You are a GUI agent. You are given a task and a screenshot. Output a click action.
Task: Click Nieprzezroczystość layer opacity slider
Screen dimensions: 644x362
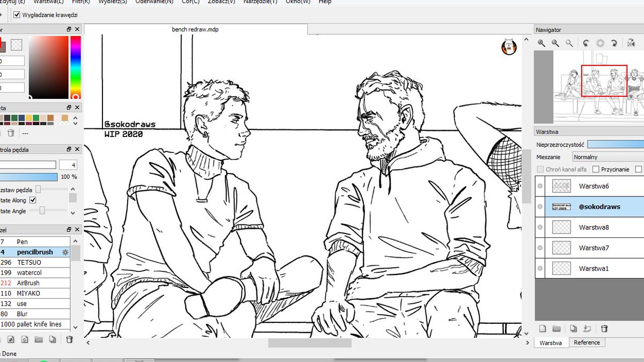pyautogui.click(x=616, y=144)
